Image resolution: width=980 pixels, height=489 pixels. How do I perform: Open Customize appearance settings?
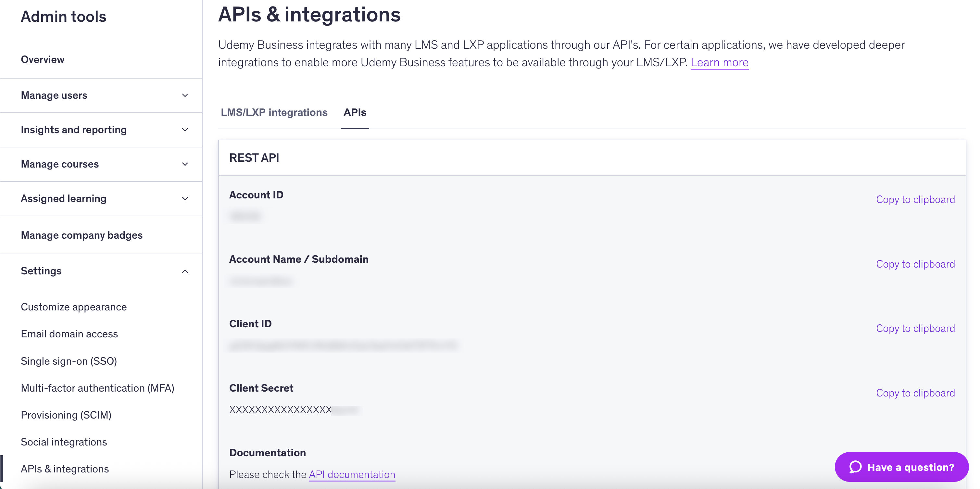pyautogui.click(x=74, y=307)
